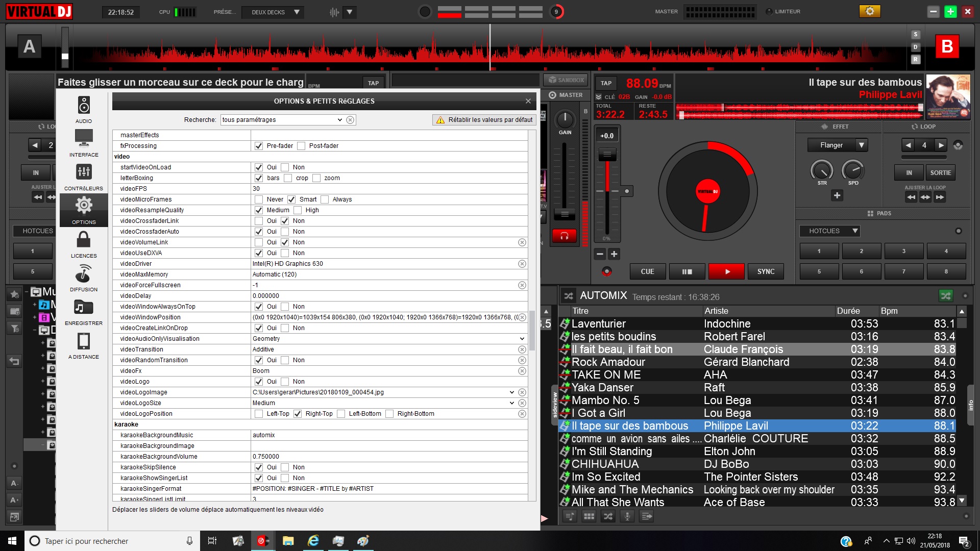Click the headphone PFL button on deck B
Screen dimensions: 980x551
click(x=564, y=236)
